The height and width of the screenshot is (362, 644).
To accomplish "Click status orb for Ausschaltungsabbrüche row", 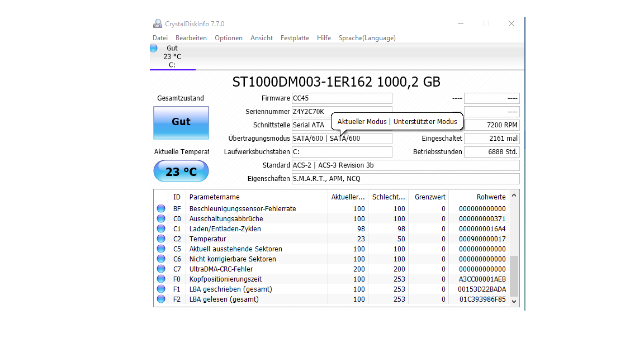I will click(x=161, y=219).
